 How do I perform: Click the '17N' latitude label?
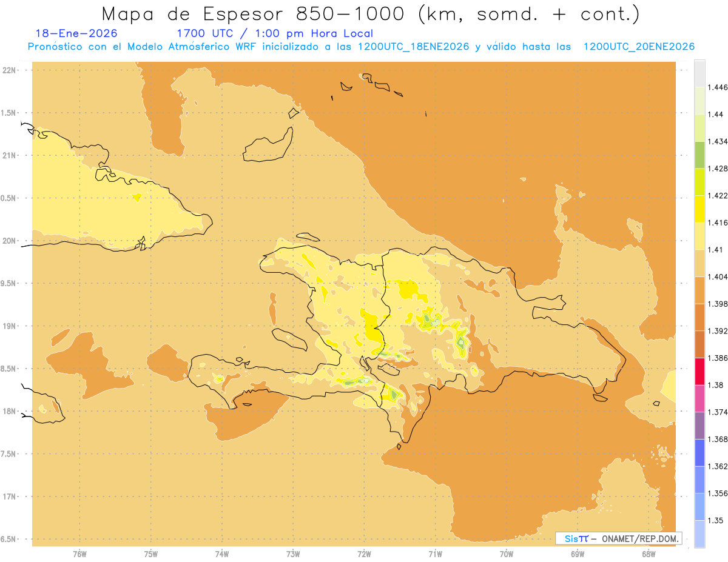point(10,497)
